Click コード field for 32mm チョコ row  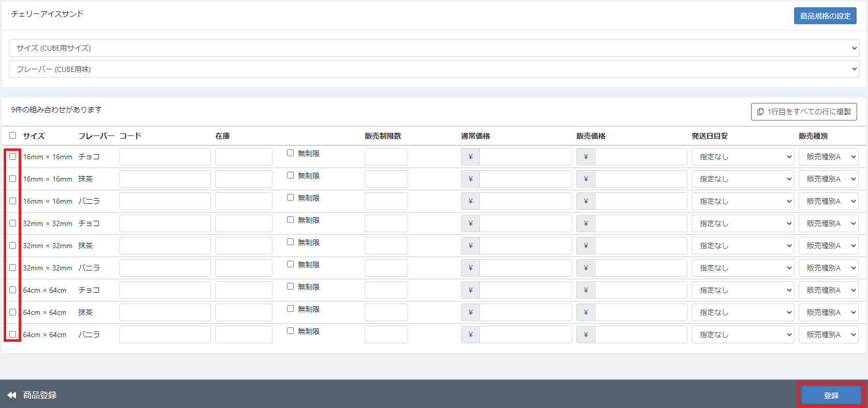point(165,223)
